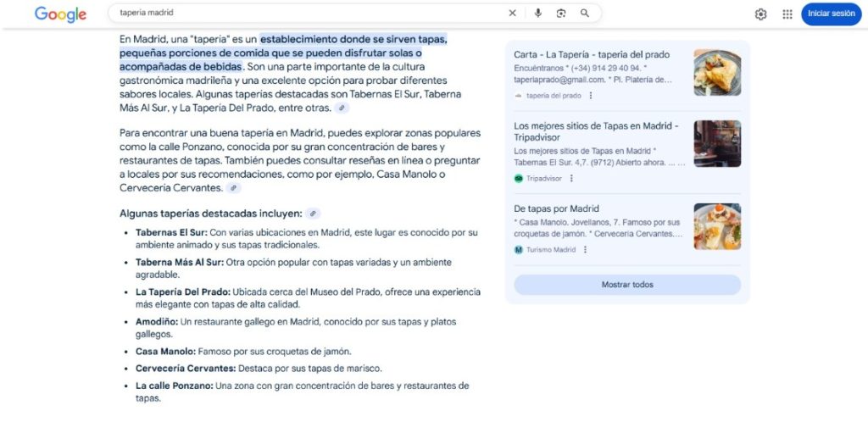
Task: Click into the search field containing 'taperia madrid'
Action: 310,13
